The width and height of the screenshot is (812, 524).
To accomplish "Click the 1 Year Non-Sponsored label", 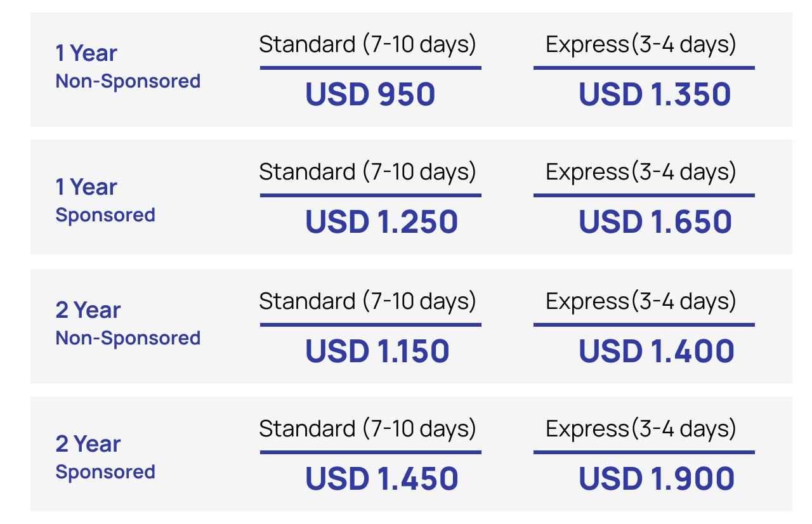I will click(x=128, y=67).
